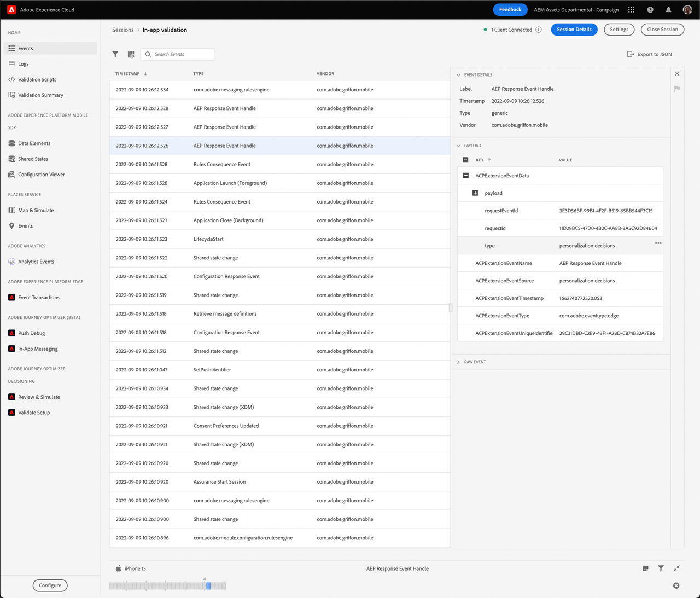Open the help question mark icon
Screen dimensions: 700x598
click(x=650, y=10)
